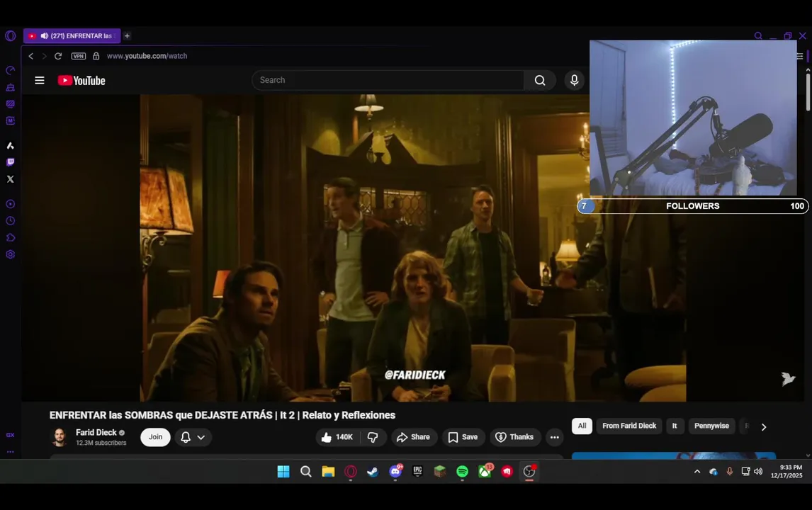
Task: Open Minecraft grass block taskbar icon
Action: 440,471
